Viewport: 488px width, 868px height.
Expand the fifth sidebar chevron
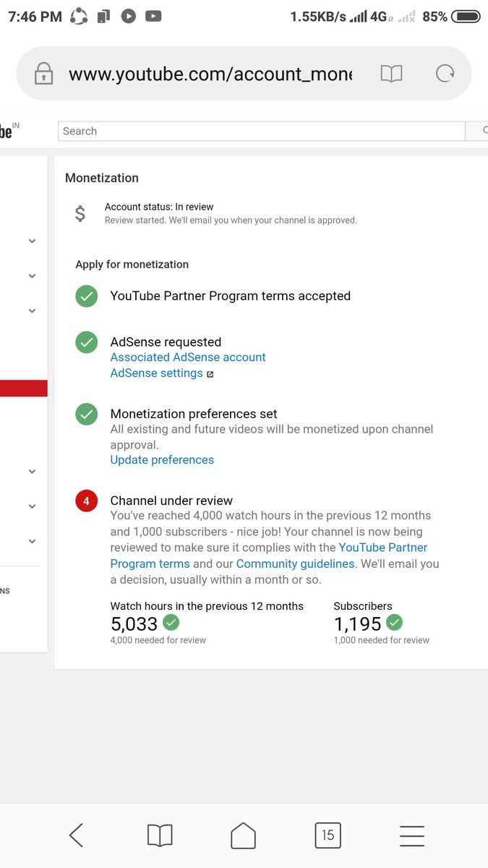[32, 506]
